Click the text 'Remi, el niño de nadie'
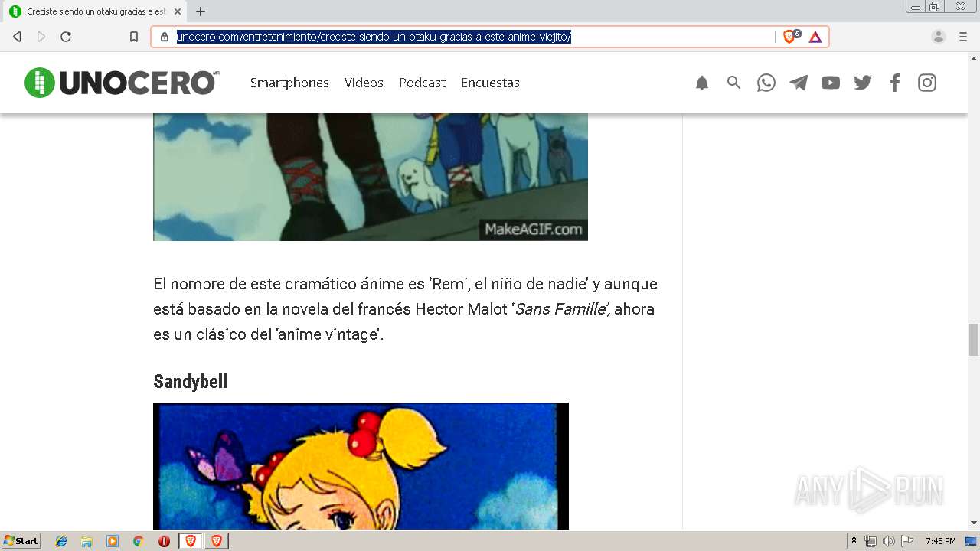 click(x=508, y=284)
